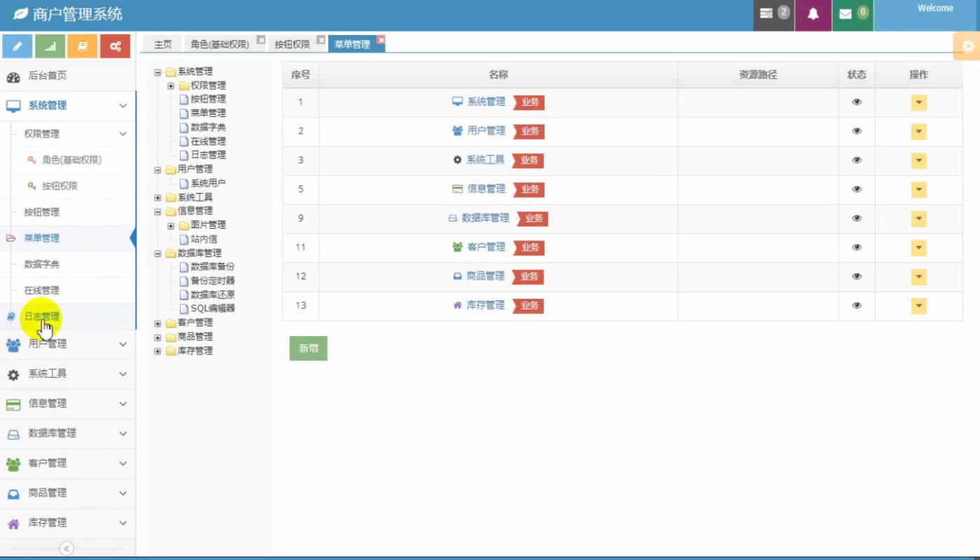Toggle status eye for row 用户管理

(857, 131)
